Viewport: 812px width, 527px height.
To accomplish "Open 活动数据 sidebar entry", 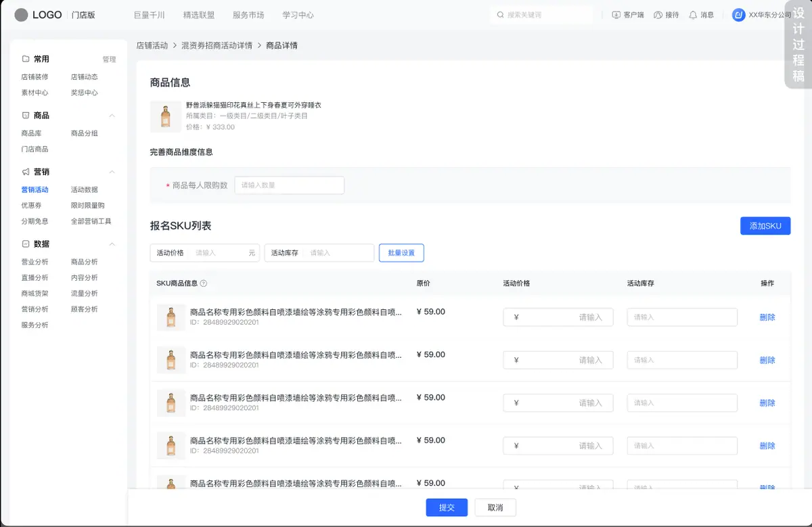I will (85, 189).
